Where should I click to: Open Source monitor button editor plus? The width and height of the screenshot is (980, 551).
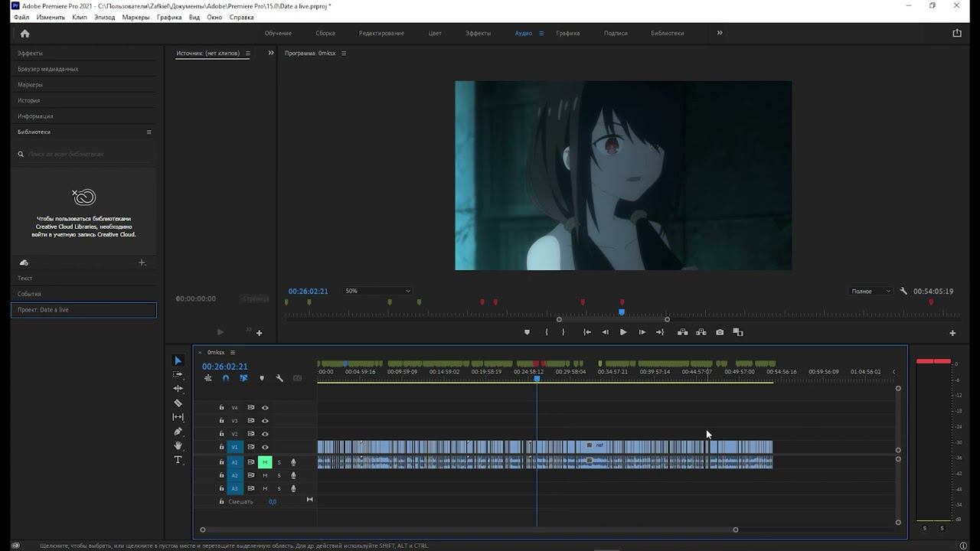pyautogui.click(x=259, y=333)
